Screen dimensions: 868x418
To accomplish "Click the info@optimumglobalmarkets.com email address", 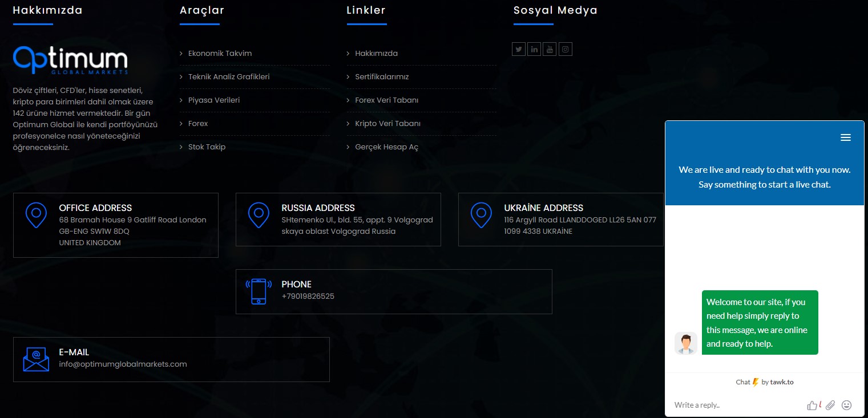I will click(x=123, y=364).
